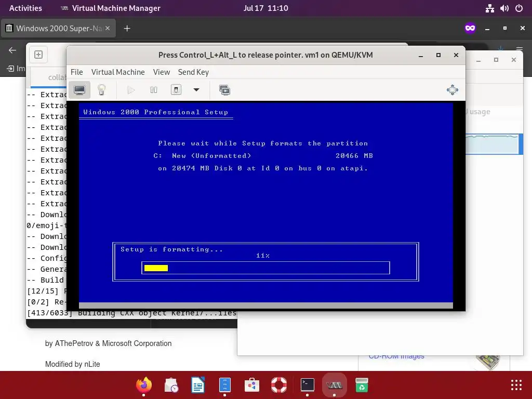
Task: Click the Modified by nLite text
Action: (73, 364)
